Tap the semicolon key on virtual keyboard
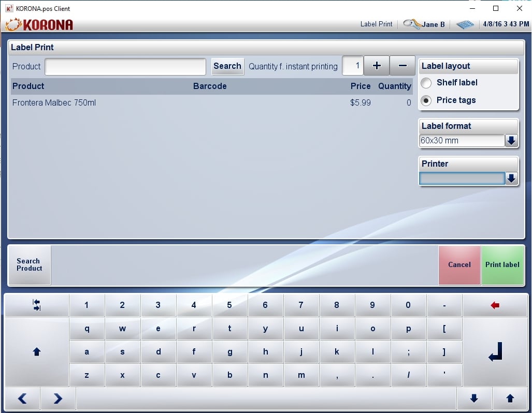 408,351
